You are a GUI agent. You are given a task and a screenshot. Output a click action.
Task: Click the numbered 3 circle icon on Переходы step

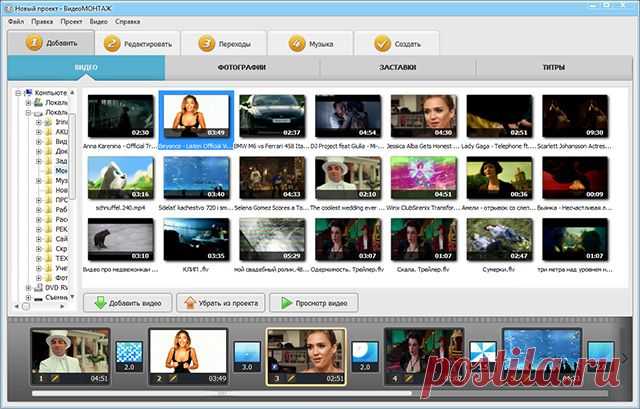click(207, 44)
